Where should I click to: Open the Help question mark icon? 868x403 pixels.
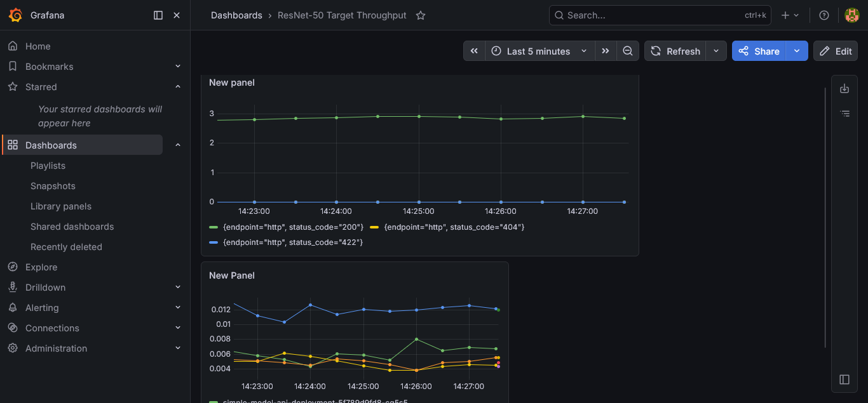pos(824,15)
